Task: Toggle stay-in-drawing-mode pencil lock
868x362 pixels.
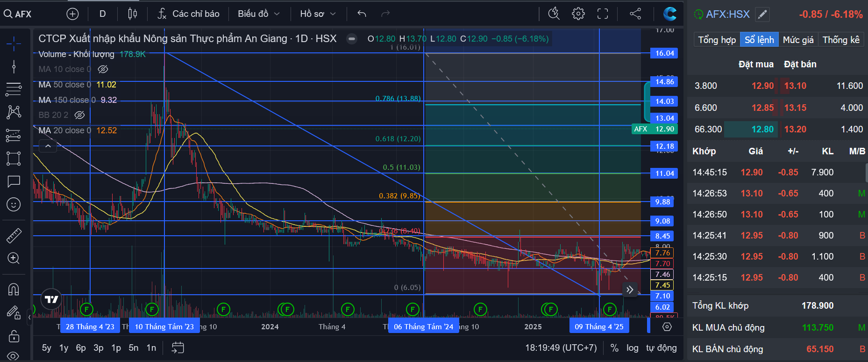Action: point(14,312)
